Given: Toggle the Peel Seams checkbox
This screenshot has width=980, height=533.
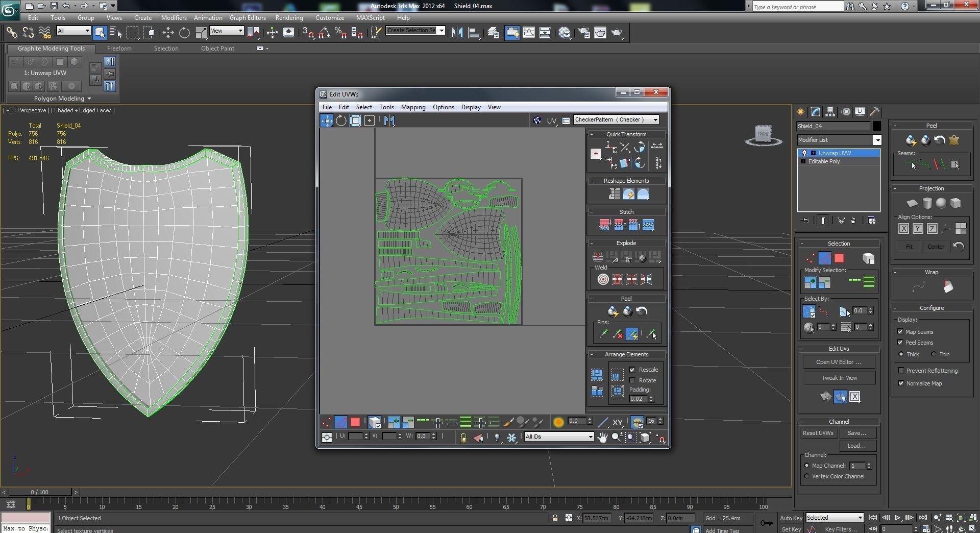Looking at the screenshot, I should click(900, 343).
